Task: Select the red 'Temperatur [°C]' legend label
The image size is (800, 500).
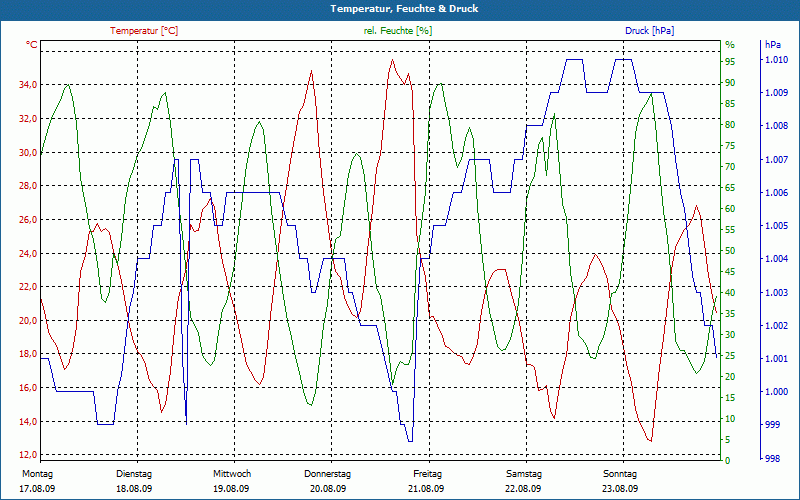Action: [x=144, y=31]
